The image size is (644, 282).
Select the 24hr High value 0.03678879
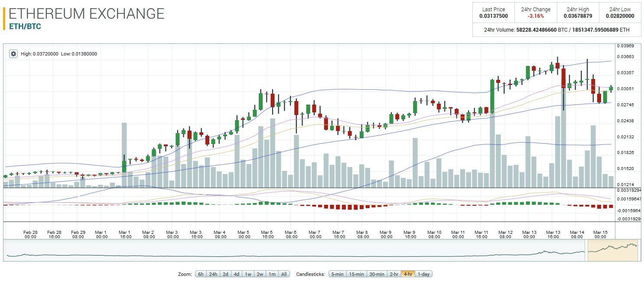pos(578,16)
